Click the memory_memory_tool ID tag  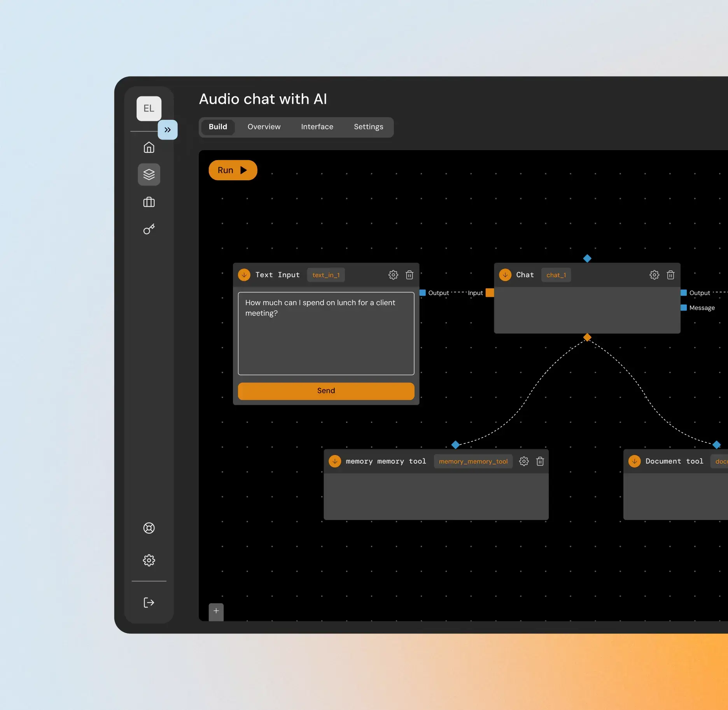point(473,461)
